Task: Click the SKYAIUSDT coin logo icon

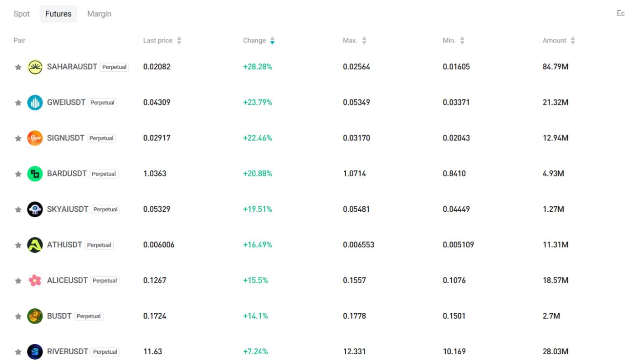Action: point(35,209)
